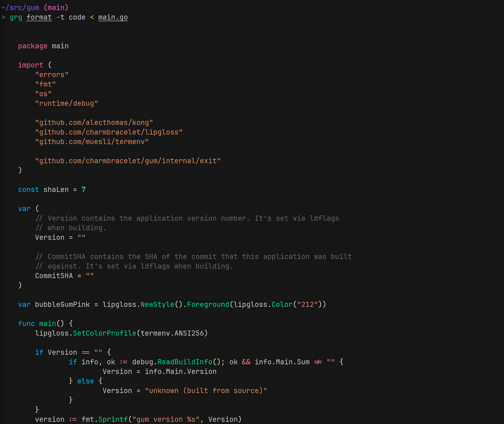Click the muesli/termenv import entry
The width and height of the screenshot is (504, 424).
coord(92,141)
